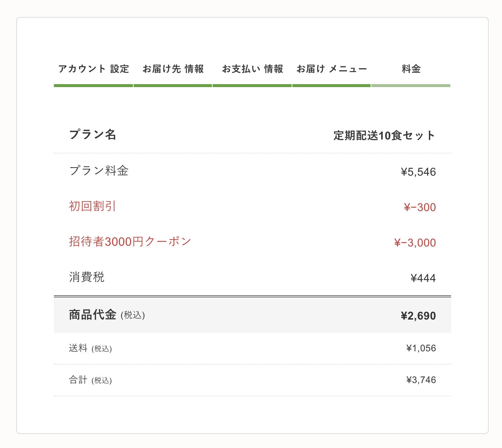Click the 定期配送10食セット plan name

384,135
